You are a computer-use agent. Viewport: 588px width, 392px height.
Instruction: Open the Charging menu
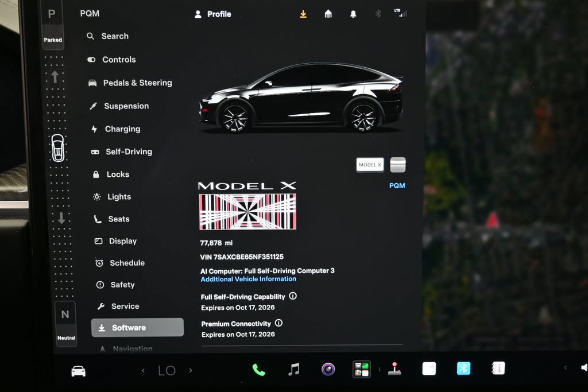116,129
